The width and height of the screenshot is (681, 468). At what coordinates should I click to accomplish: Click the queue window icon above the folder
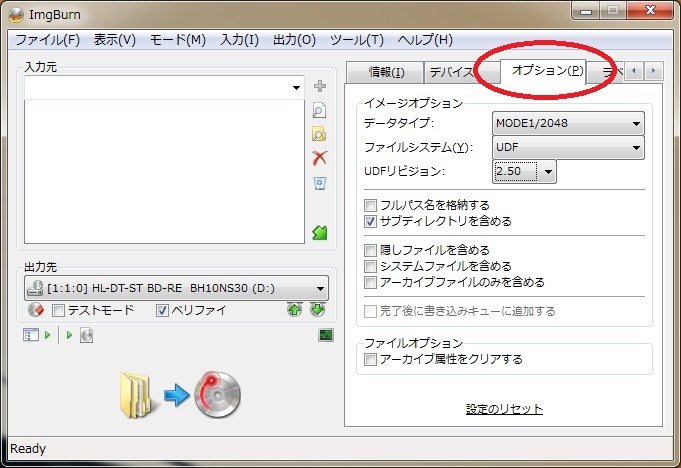(x=31, y=335)
